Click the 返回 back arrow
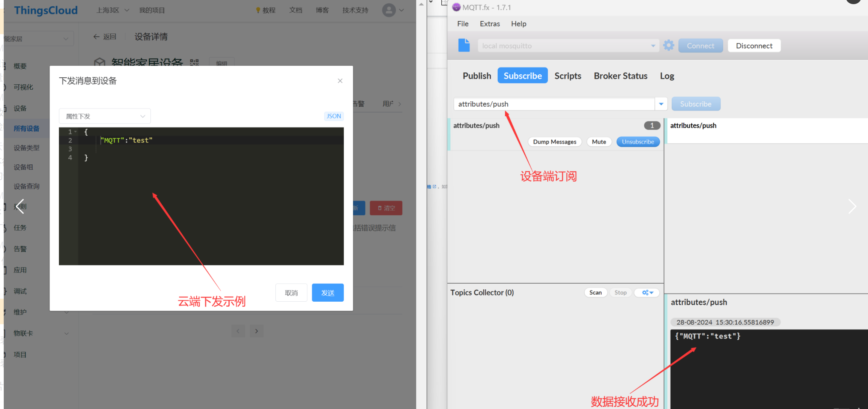868x409 pixels. pos(105,37)
